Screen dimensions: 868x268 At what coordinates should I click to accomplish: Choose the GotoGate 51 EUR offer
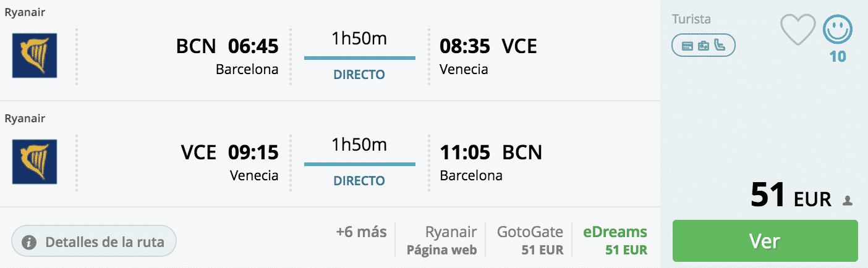point(530,240)
